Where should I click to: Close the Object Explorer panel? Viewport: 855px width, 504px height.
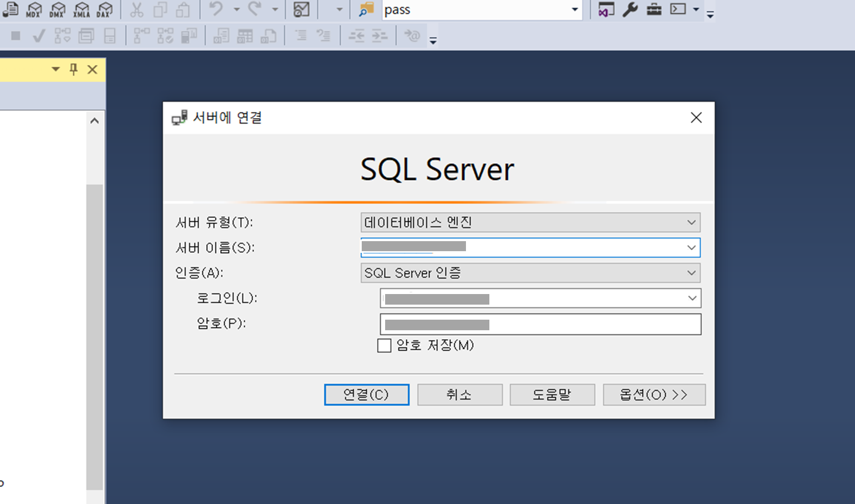point(93,70)
